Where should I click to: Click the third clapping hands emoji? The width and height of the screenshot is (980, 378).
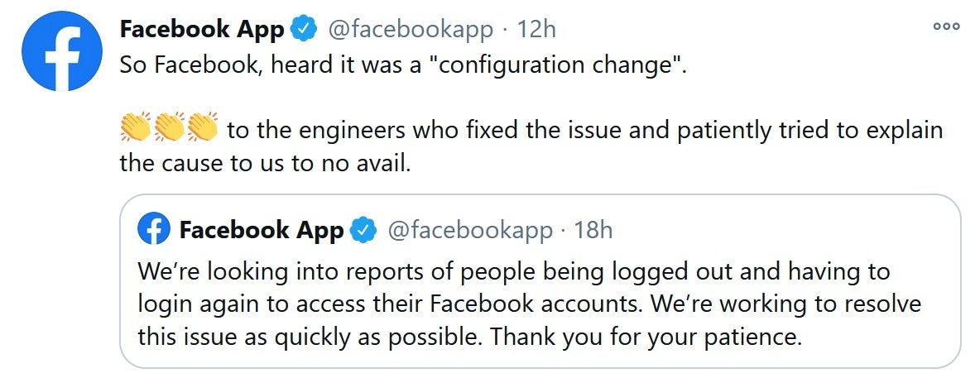(202, 130)
